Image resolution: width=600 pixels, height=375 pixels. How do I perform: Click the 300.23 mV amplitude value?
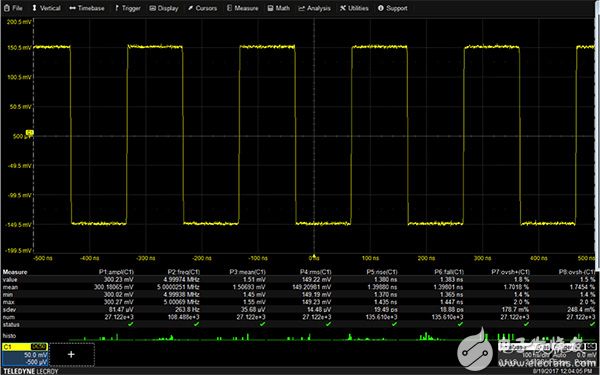click(119, 279)
